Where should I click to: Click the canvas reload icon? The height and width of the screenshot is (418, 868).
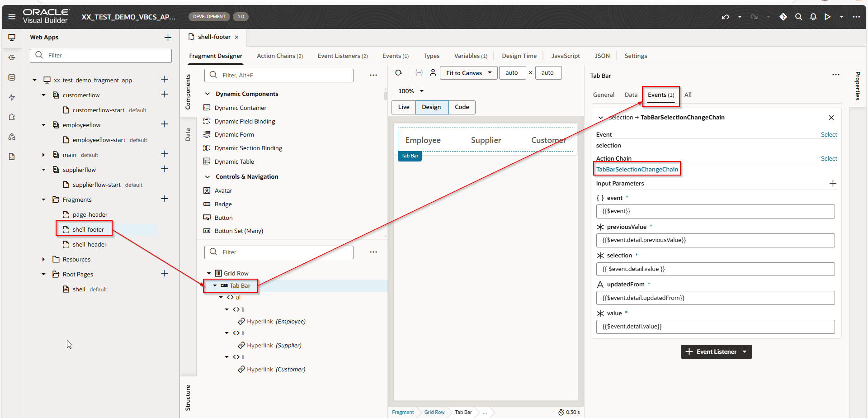[398, 73]
